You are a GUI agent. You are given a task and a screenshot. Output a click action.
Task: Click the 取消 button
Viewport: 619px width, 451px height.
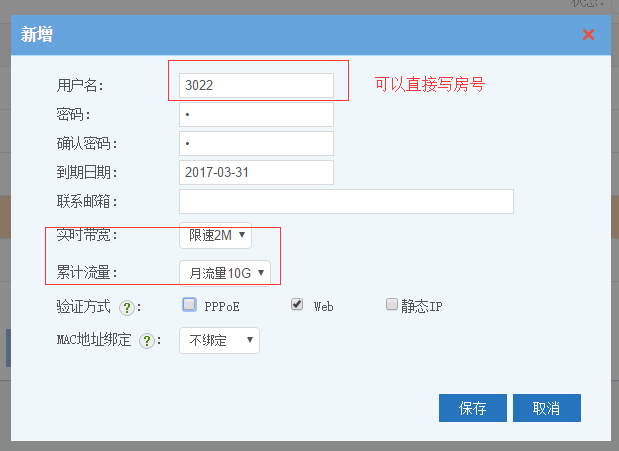(x=546, y=408)
